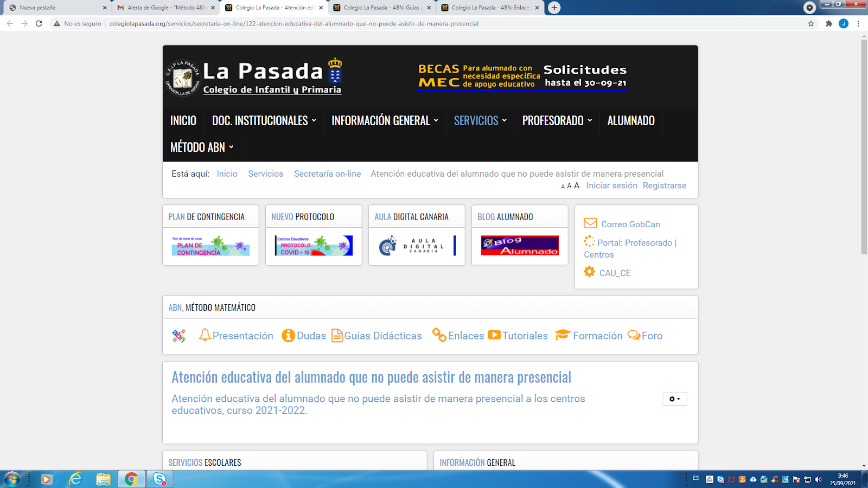Open Windows Explorer folder in taskbar
Screen dimensions: 868x488
(103, 479)
